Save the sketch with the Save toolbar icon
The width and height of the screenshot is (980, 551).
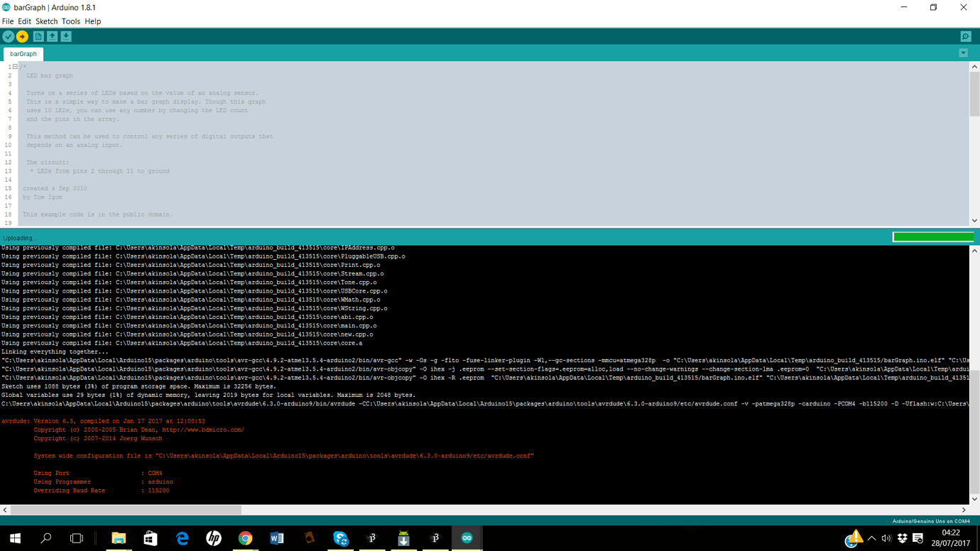pos(65,36)
